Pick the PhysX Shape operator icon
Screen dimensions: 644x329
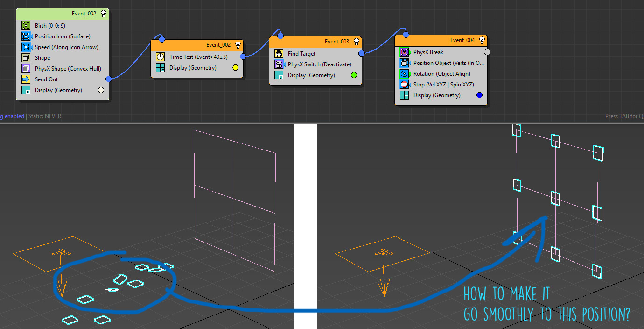tap(26, 69)
